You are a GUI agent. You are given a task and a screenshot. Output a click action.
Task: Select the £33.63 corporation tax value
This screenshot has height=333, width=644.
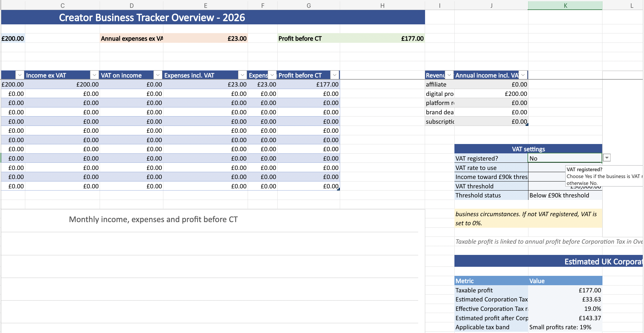(x=565, y=299)
